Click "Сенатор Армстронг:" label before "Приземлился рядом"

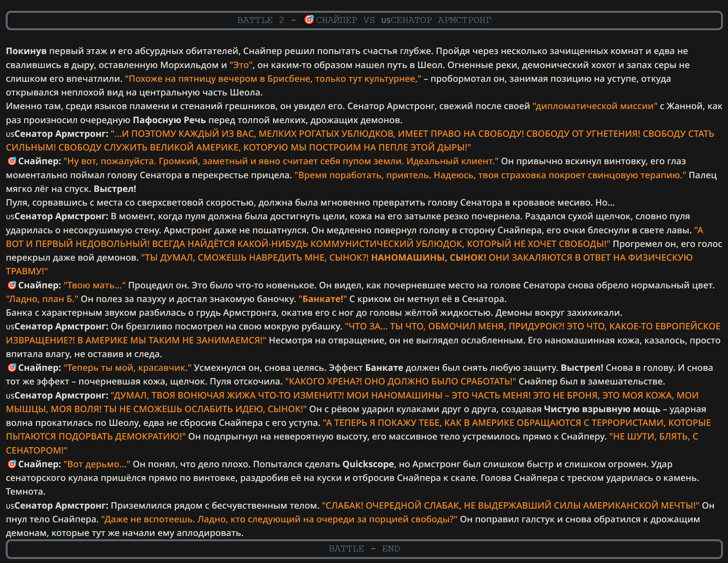[62, 506]
